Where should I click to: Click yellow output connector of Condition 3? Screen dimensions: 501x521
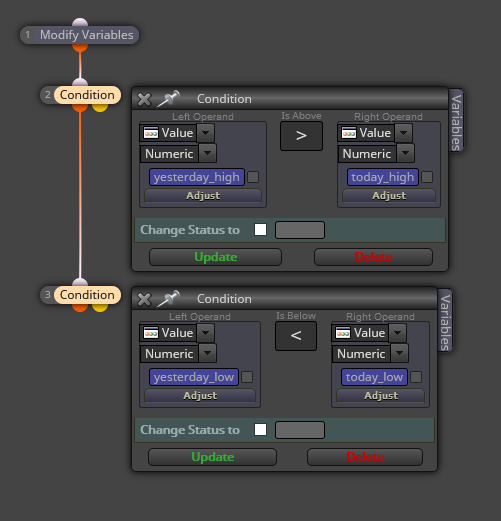tap(100, 308)
